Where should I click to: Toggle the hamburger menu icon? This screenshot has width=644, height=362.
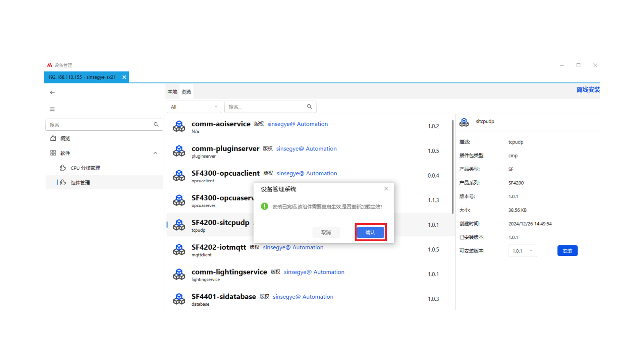(x=52, y=109)
